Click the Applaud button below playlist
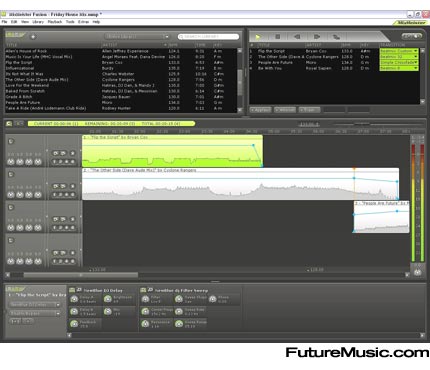Image resolution: width=430 pixels, height=370 pixels. (x=261, y=110)
